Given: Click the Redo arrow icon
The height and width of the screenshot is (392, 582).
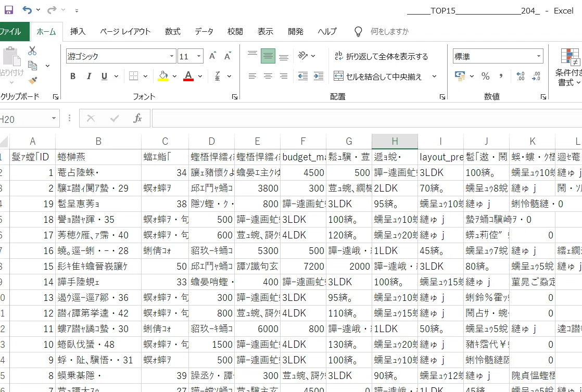Looking at the screenshot, I should pyautogui.click(x=52, y=10).
